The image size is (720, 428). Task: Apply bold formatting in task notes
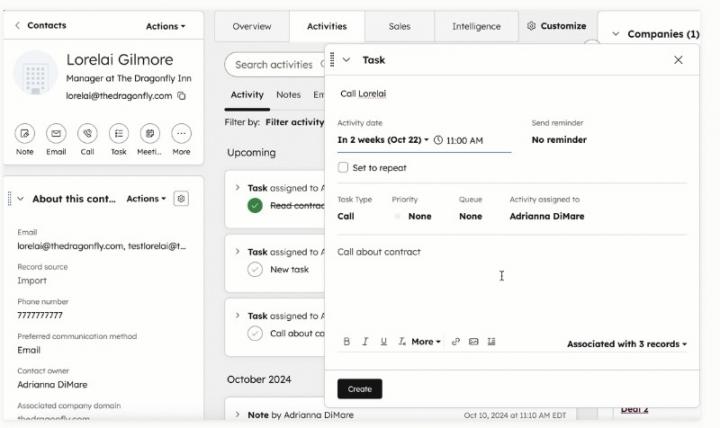tap(347, 342)
